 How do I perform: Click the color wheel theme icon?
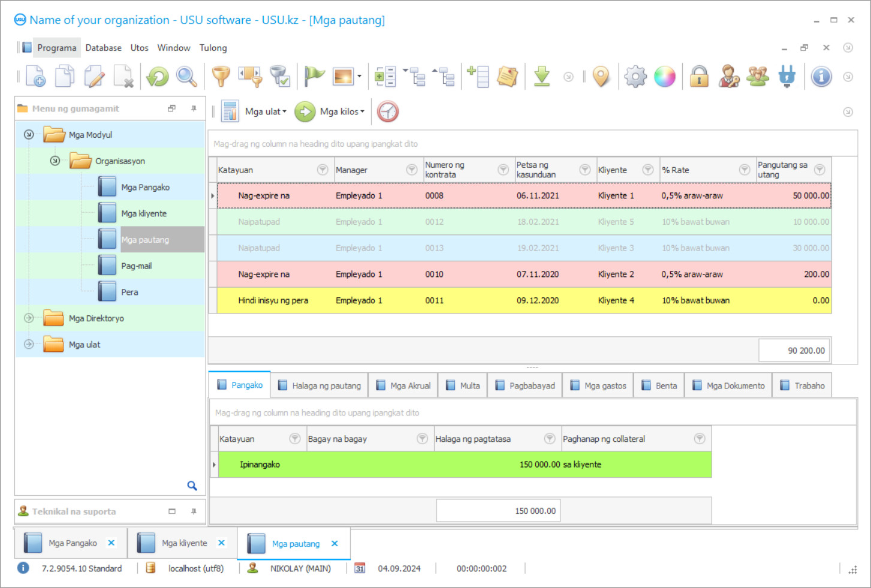pos(665,77)
